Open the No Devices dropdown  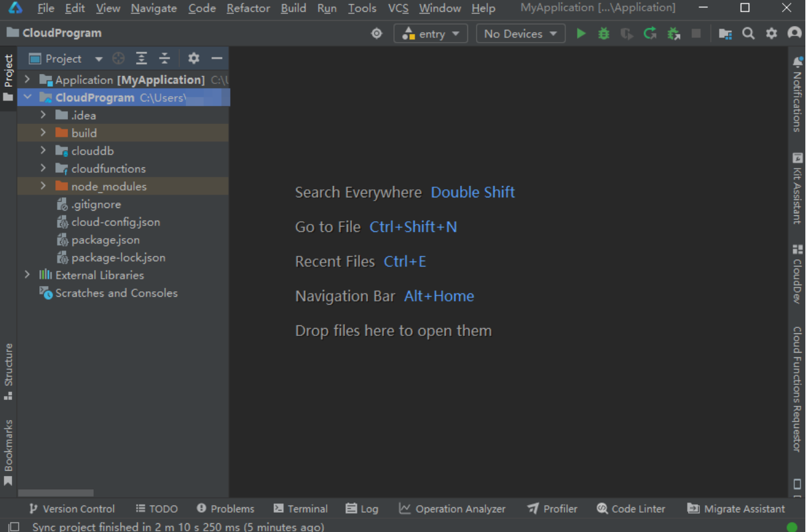coord(521,33)
